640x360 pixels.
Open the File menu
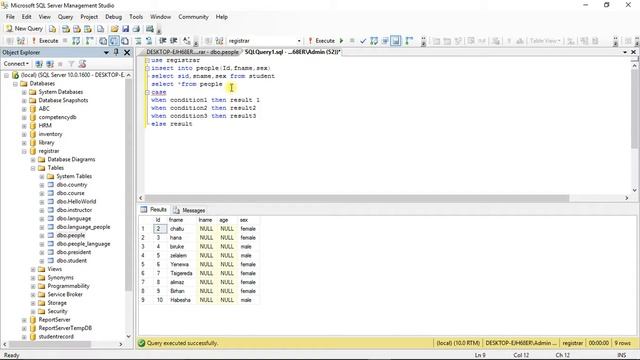[10, 17]
